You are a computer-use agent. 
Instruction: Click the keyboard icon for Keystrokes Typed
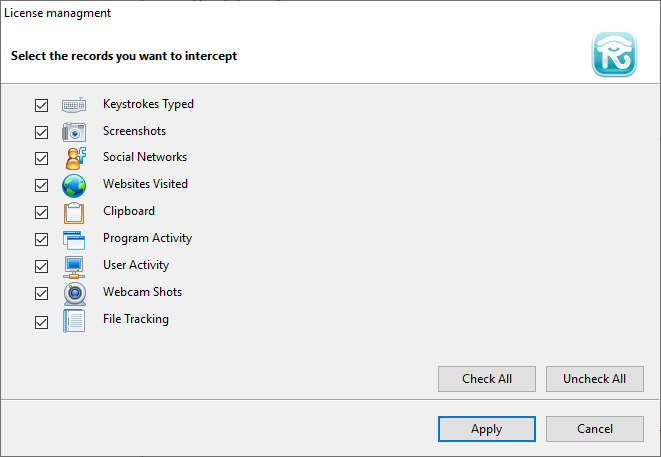pos(74,105)
